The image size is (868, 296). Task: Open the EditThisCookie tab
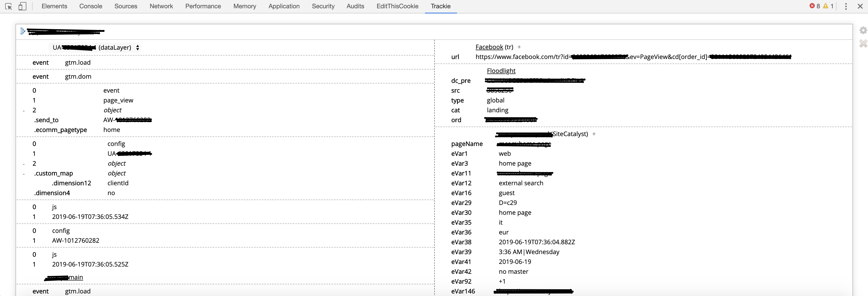397,6
